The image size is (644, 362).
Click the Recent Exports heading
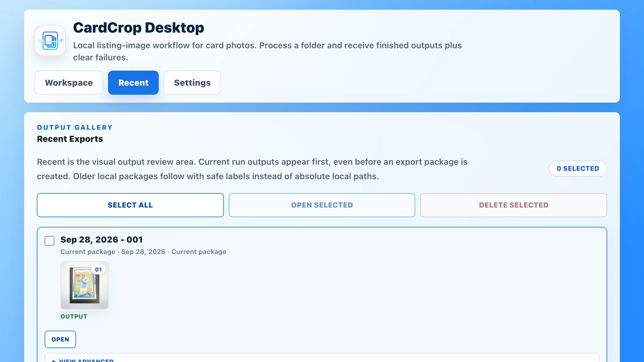tap(70, 139)
